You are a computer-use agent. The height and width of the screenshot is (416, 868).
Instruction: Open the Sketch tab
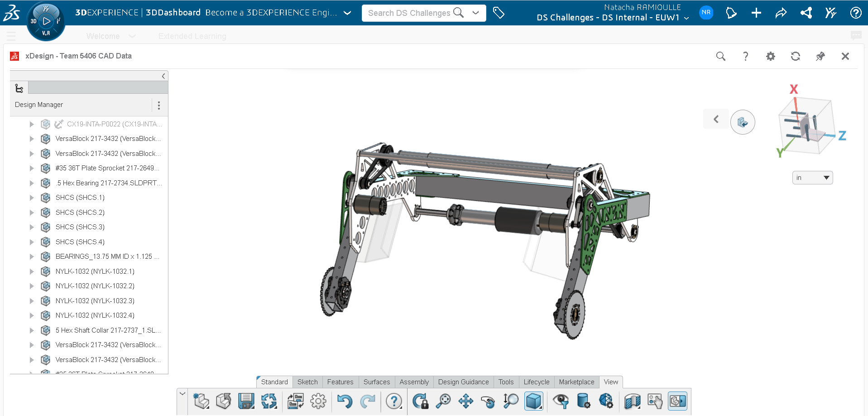tap(307, 382)
